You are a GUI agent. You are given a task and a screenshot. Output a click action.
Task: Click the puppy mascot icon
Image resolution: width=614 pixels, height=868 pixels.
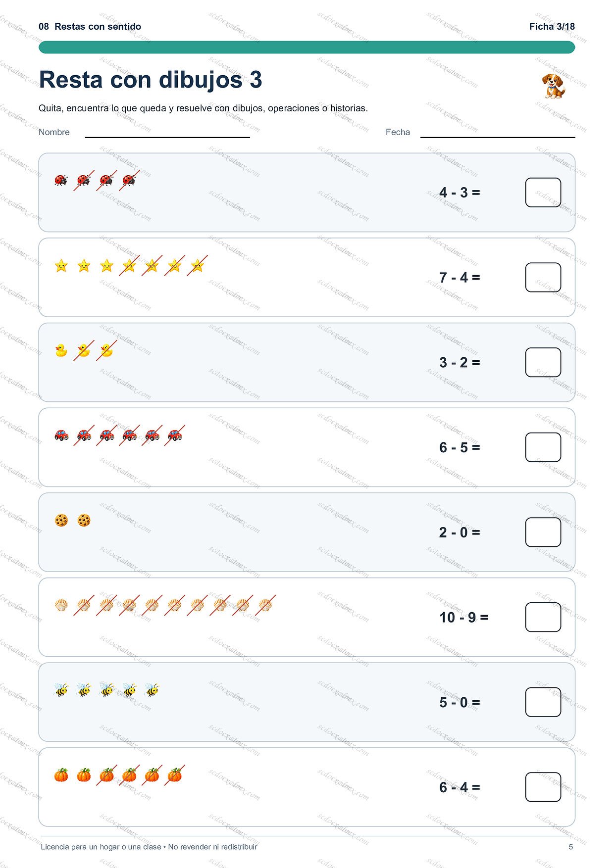pos(553,86)
